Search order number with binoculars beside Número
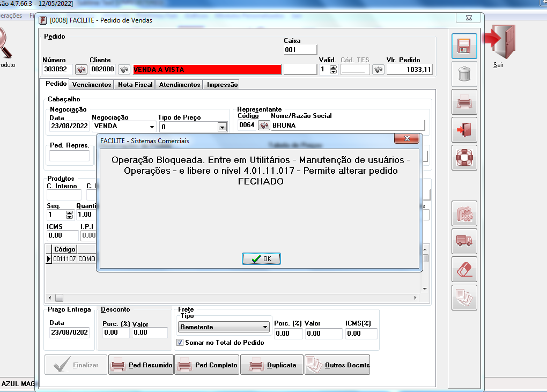The height and width of the screenshot is (392, 547). click(81, 69)
